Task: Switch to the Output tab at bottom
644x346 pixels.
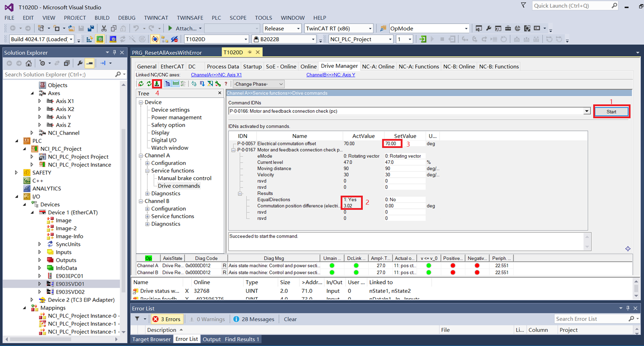Action: 211,339
